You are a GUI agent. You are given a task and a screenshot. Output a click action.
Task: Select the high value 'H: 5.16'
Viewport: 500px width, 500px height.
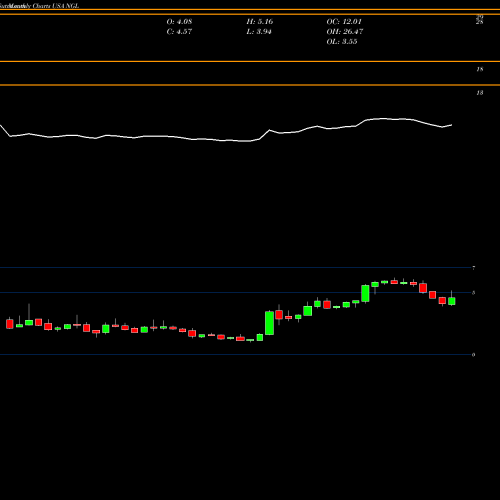point(260,22)
